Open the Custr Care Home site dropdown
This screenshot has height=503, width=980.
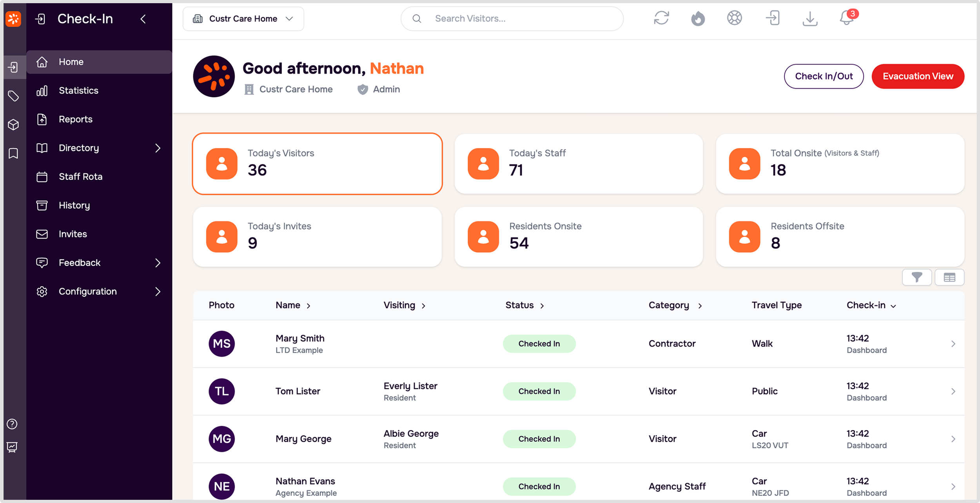point(243,18)
